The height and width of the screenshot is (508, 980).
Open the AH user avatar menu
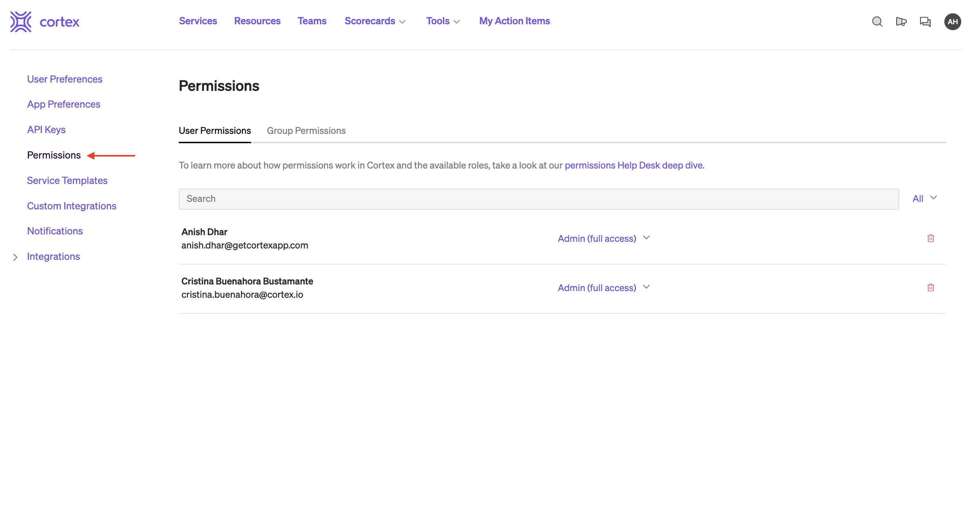[952, 22]
